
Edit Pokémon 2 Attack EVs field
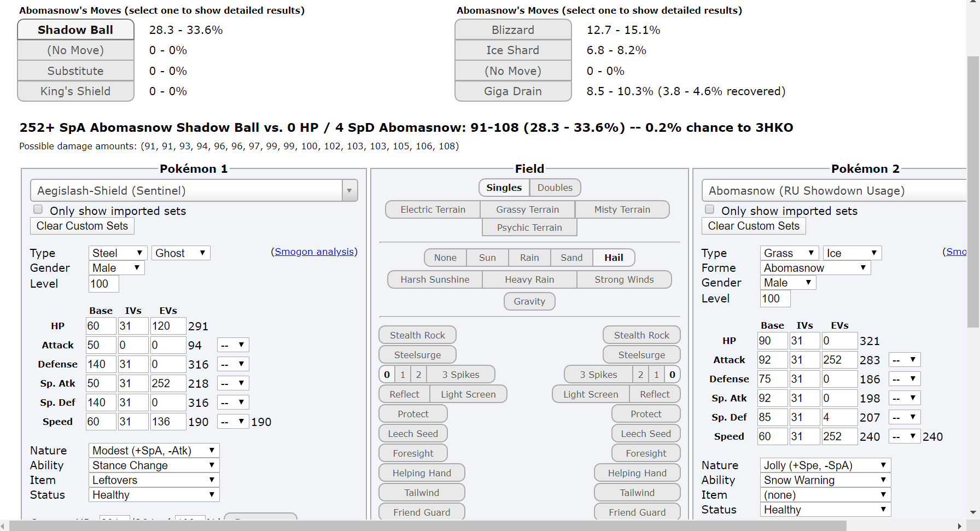839,360
